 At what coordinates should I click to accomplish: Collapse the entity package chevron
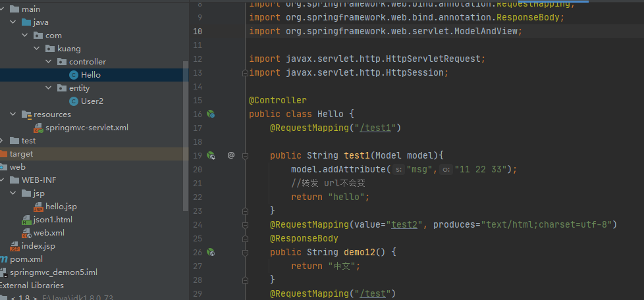click(x=49, y=87)
